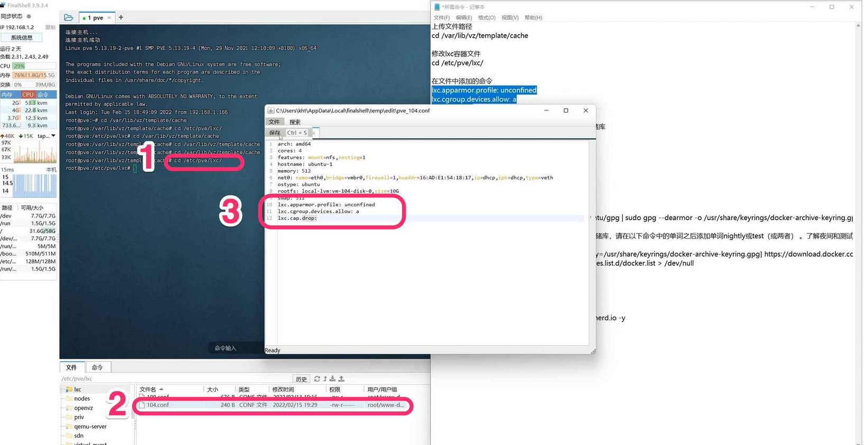This screenshot has width=868, height=445.
Task: Select the /dev disk row showing 7.7G/7.7G
Action: click(28, 216)
